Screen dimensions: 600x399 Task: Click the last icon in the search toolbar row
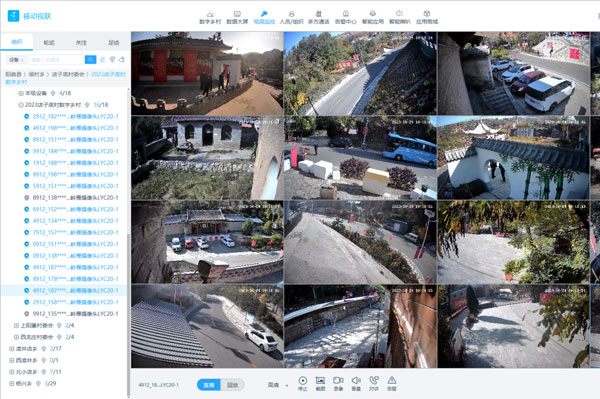tap(122, 60)
